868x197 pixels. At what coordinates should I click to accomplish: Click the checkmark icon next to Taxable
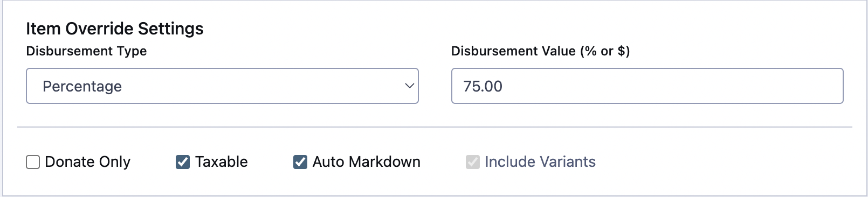tap(183, 162)
